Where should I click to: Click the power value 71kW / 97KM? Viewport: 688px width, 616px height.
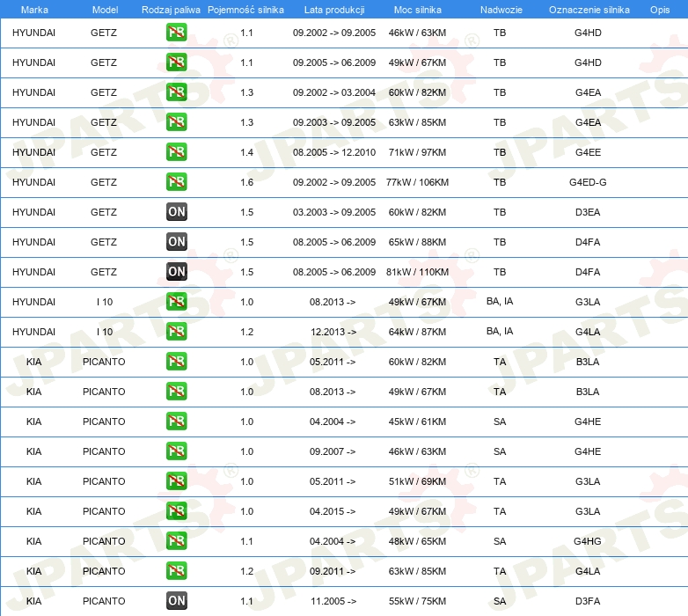pyautogui.click(x=417, y=152)
